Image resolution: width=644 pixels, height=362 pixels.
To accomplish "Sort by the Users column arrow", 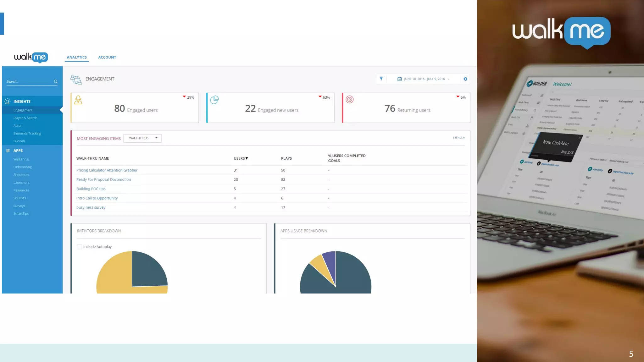I will [247, 158].
